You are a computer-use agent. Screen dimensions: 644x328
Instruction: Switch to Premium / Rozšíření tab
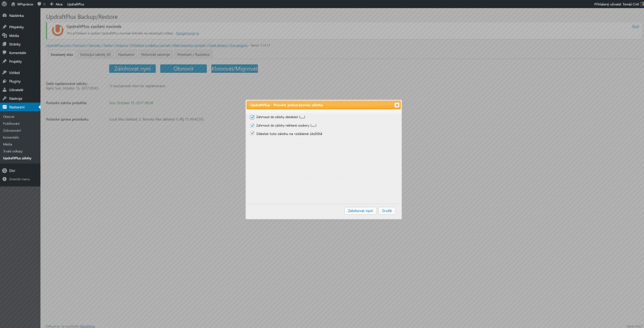coord(194,55)
